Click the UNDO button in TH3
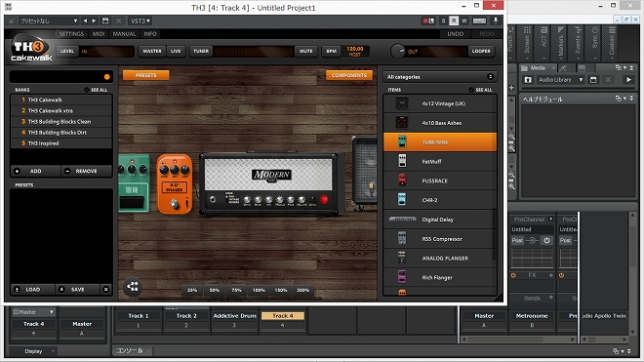Screen dimensions: 644x362 pos(455,34)
